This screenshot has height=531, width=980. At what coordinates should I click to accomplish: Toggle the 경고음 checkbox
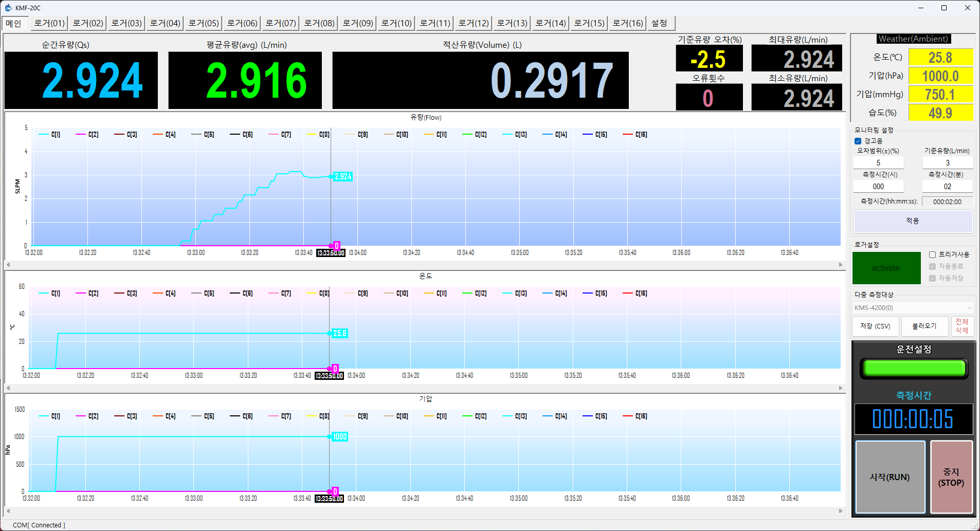(858, 141)
